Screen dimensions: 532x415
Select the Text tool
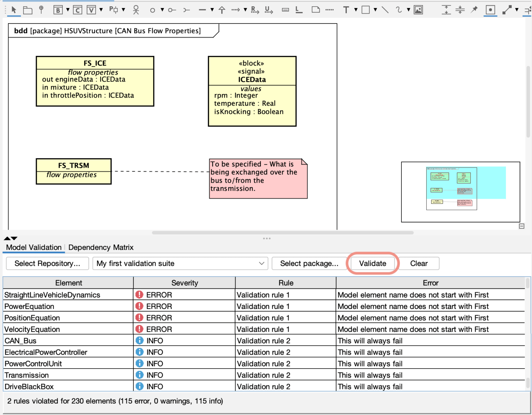pos(346,10)
